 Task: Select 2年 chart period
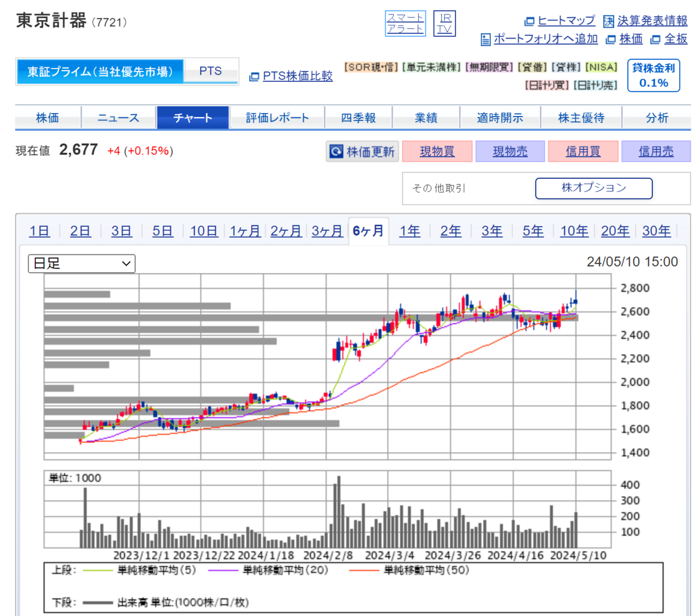451,231
